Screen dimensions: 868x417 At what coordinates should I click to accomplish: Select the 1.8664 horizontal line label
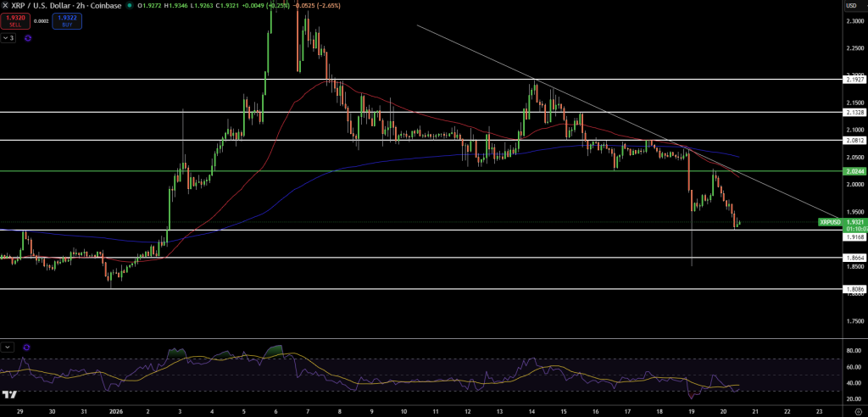856,258
